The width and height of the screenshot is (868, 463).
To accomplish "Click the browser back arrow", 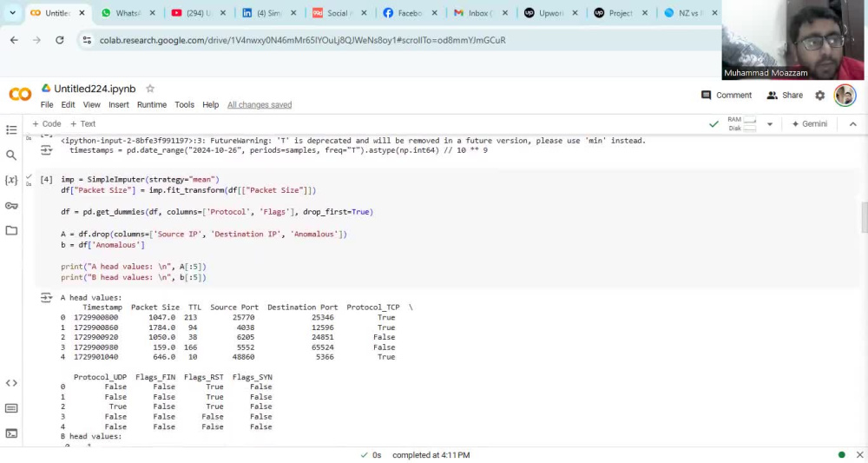I will point(14,40).
